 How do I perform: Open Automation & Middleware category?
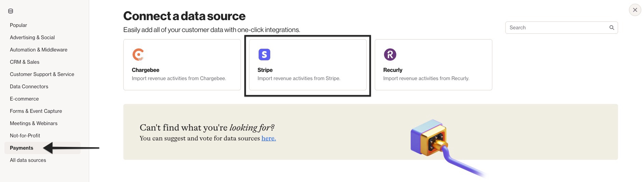click(39, 50)
